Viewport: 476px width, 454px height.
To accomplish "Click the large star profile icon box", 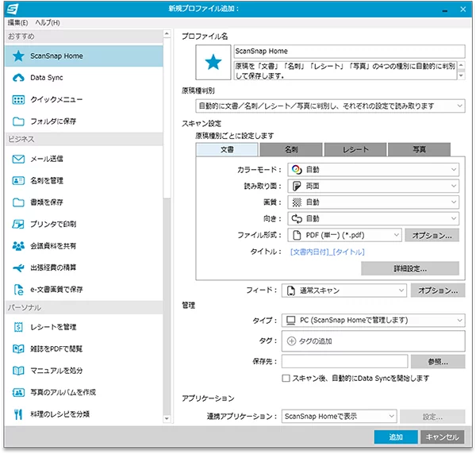I will coord(213,62).
